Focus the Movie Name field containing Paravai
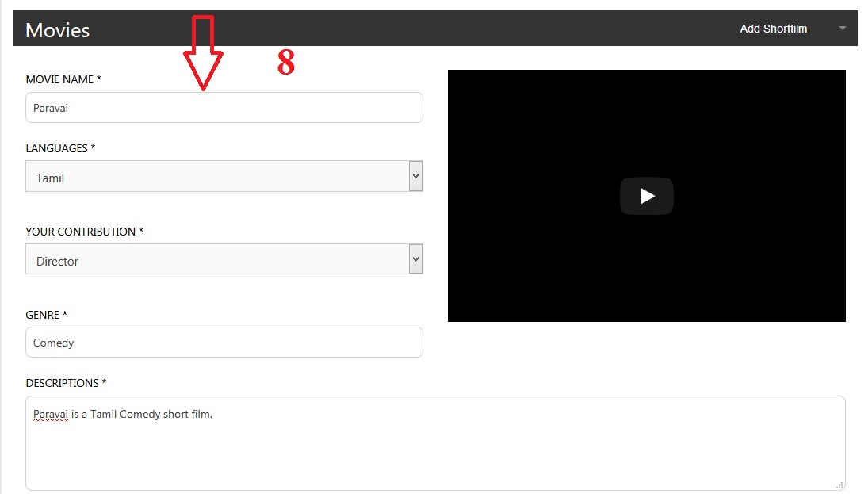Screen dimensions: 868x494 click(x=224, y=107)
